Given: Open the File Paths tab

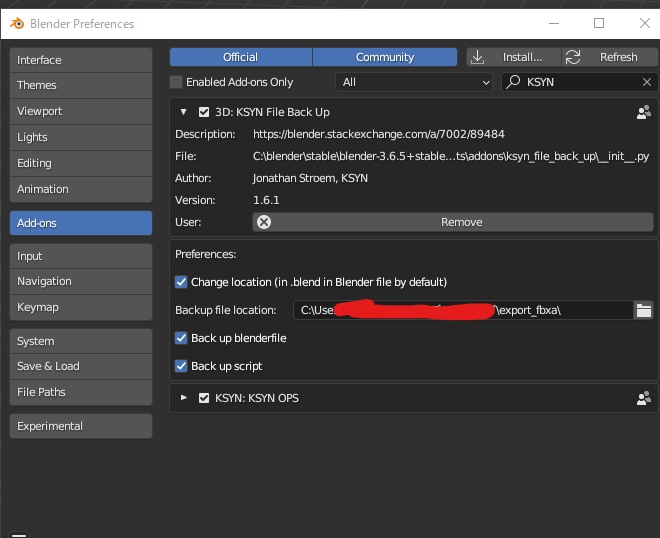Looking at the screenshot, I should click(81, 392).
